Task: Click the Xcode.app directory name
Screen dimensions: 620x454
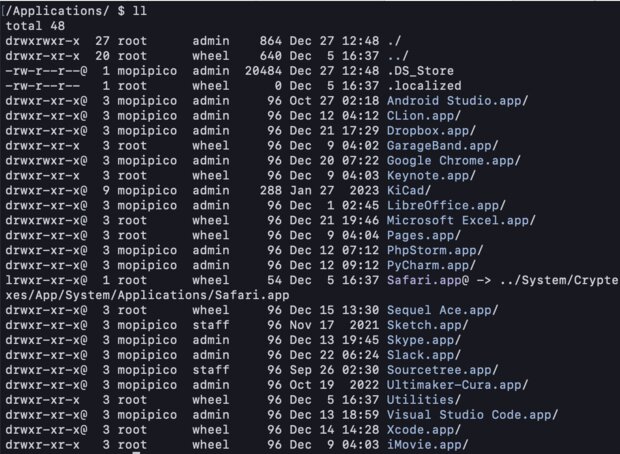Action: pyautogui.click(x=423, y=430)
